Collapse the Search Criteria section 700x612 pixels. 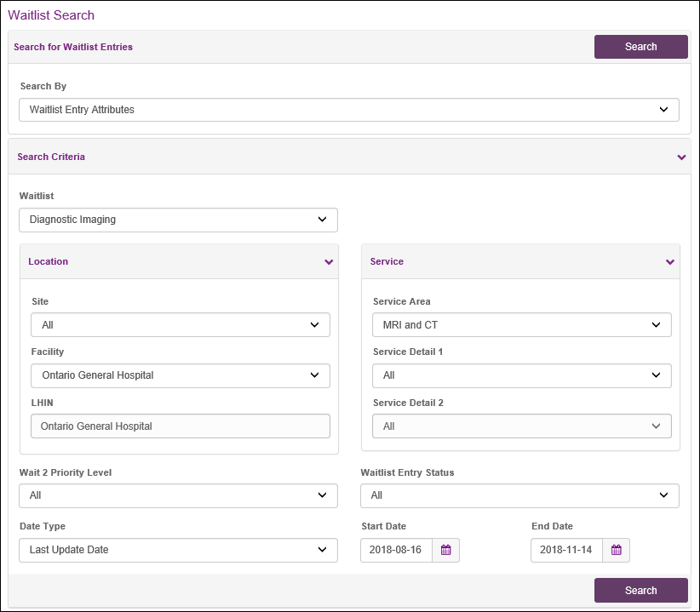[x=681, y=157]
